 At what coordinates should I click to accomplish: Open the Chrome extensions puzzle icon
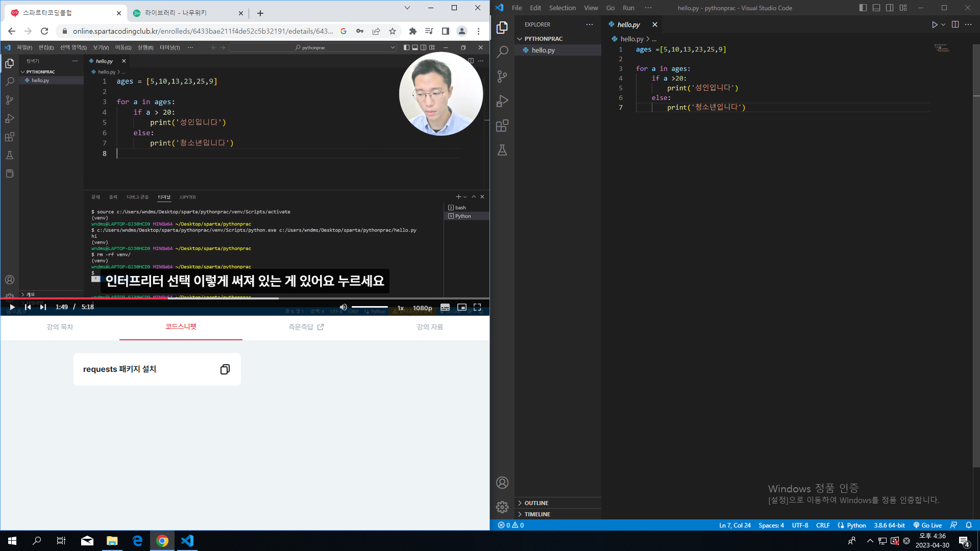tap(413, 31)
